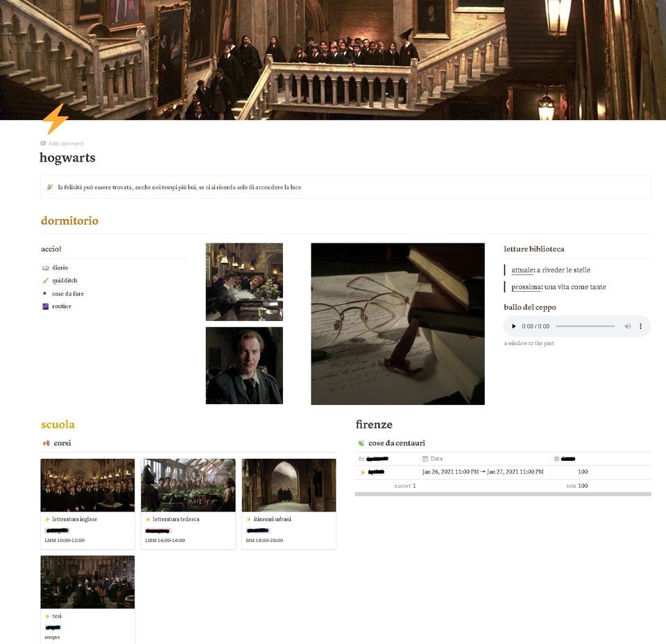Screen dimensions: 666x644
Task: Click the Aa title column icon
Action: [x=361, y=459]
